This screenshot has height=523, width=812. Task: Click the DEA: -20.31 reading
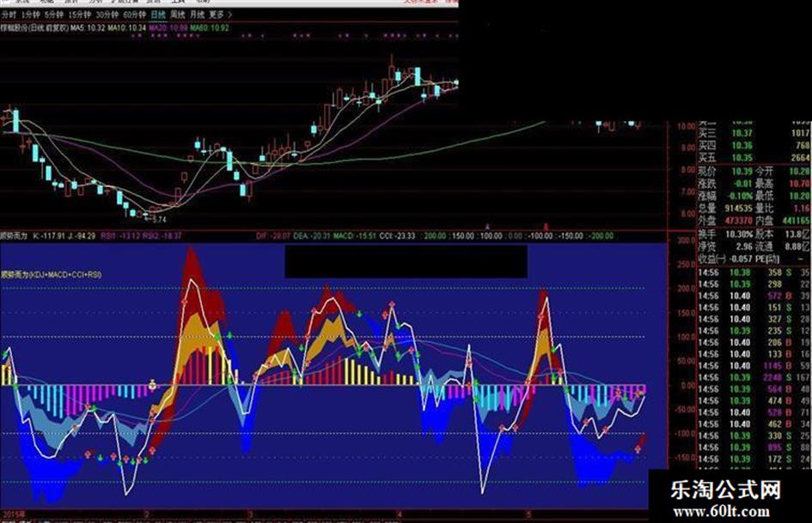click(x=312, y=236)
